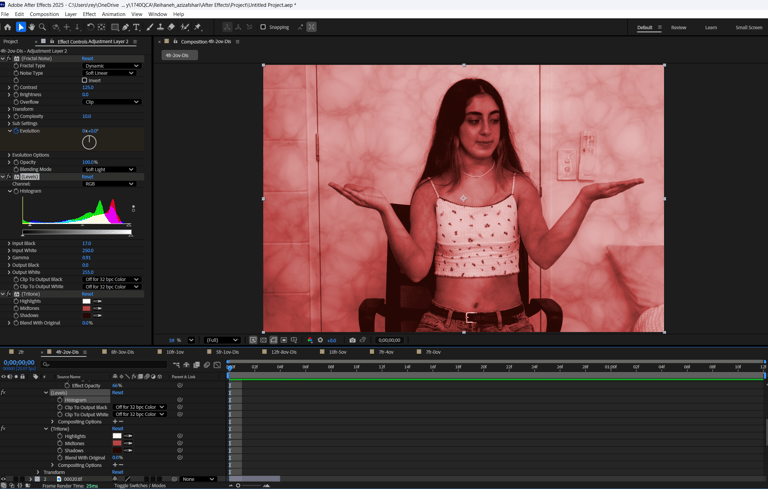768x489 pixels.
Task: Click Toggle Switches / Modes button
Action: [x=140, y=486]
